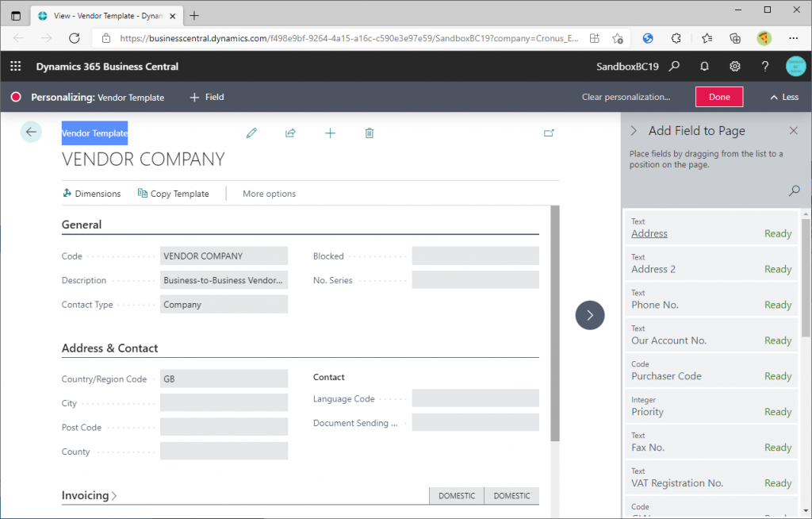Image resolution: width=812 pixels, height=519 pixels.
Task: Open the browser extensions puzzle icon
Action: [676, 38]
